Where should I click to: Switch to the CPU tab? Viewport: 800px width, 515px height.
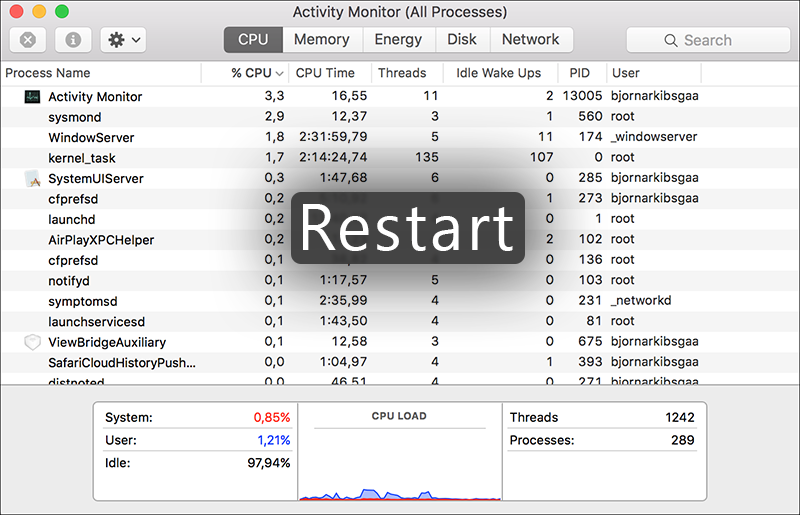tap(253, 39)
